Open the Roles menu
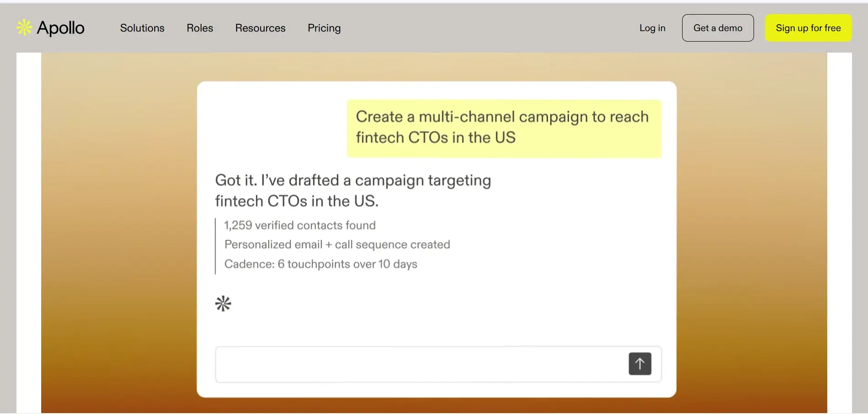This screenshot has width=868, height=414. [200, 28]
